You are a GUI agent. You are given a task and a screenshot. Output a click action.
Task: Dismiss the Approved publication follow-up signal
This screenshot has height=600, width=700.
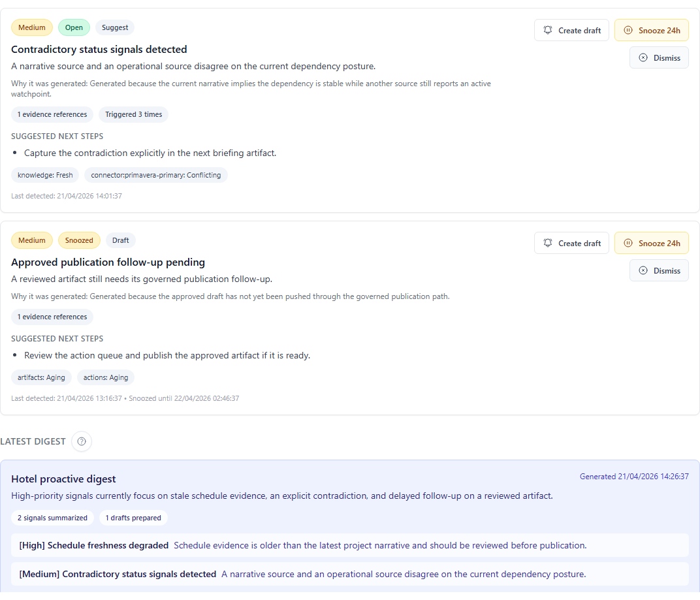point(659,270)
